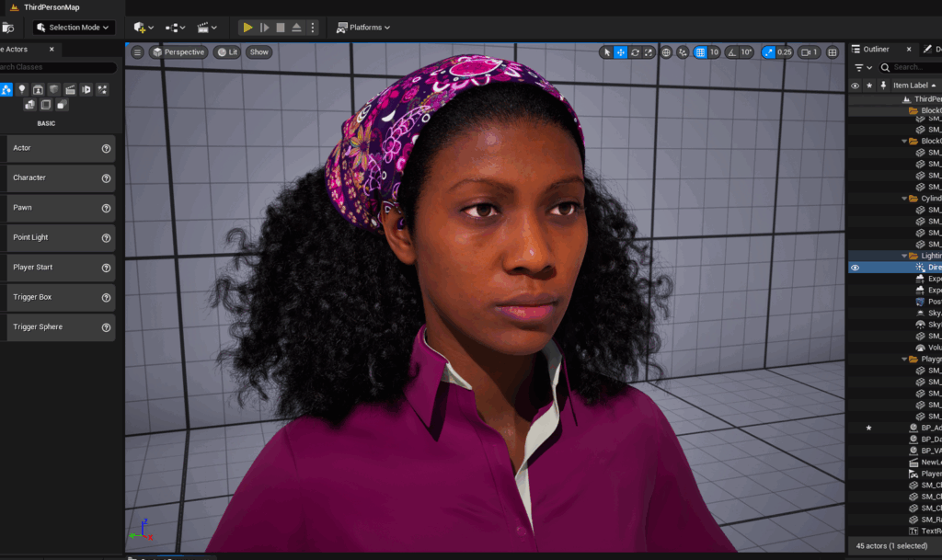This screenshot has height=560, width=942.
Task: Open the Platforms dropdown
Action: [362, 27]
